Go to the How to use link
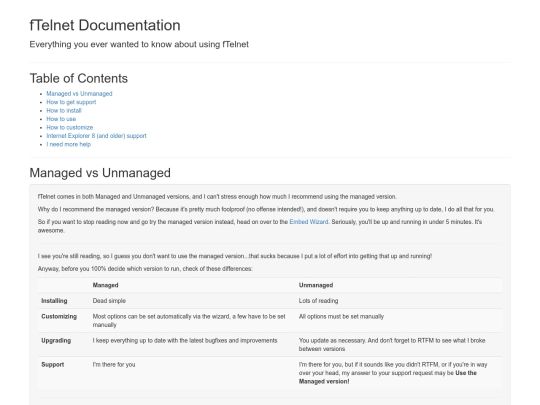540x405 pixels. [x=61, y=119]
